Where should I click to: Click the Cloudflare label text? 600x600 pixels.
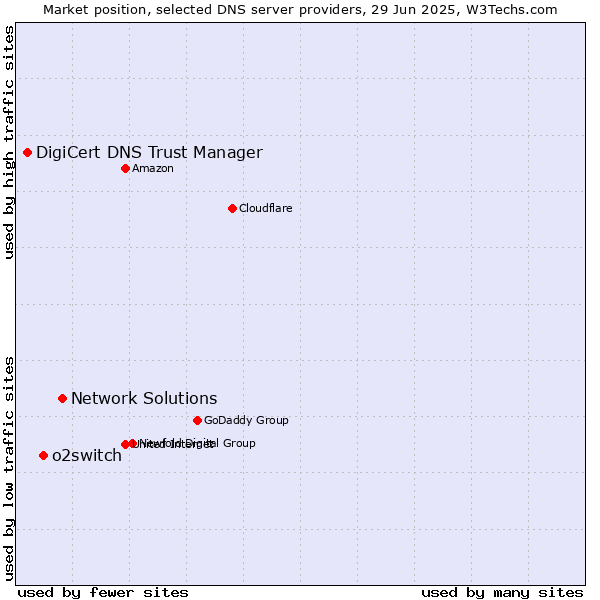(x=266, y=209)
